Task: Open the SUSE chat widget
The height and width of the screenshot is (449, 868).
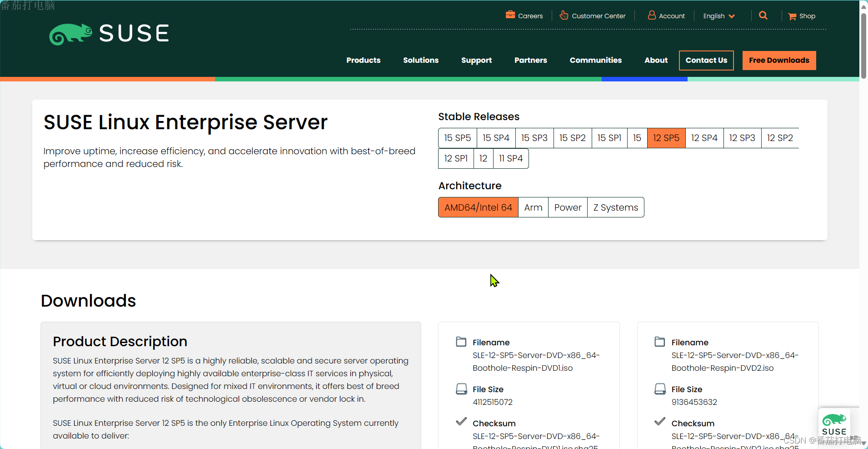Action: click(x=835, y=423)
